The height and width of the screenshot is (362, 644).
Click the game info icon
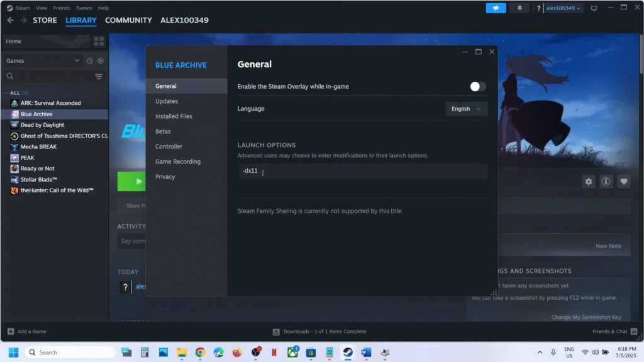[606, 182]
